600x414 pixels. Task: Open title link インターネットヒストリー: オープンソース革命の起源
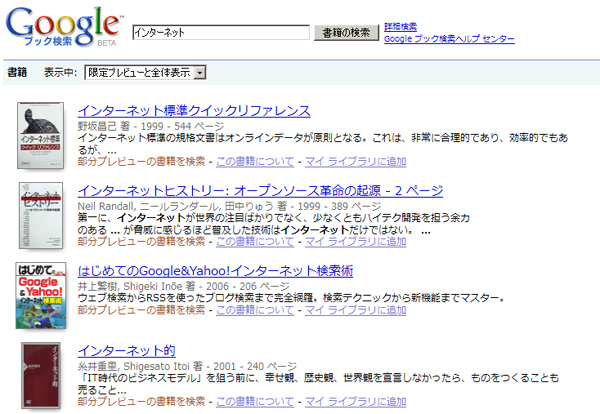click(260, 191)
